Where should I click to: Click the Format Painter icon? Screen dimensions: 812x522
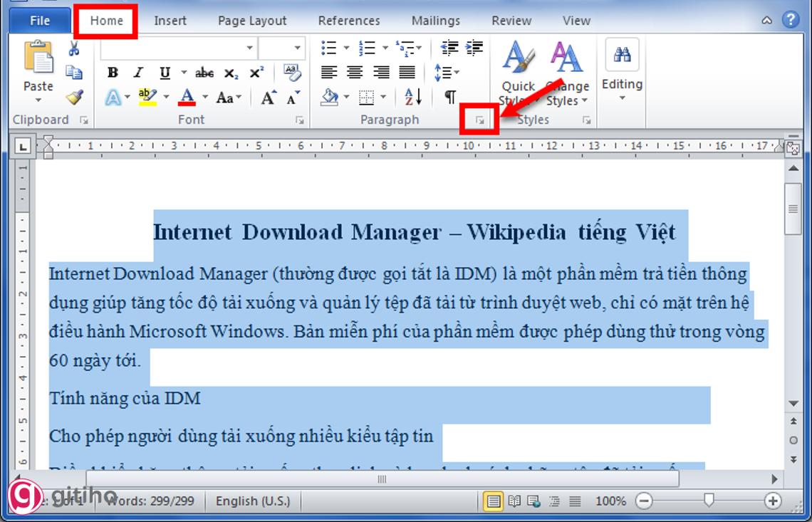(x=73, y=96)
